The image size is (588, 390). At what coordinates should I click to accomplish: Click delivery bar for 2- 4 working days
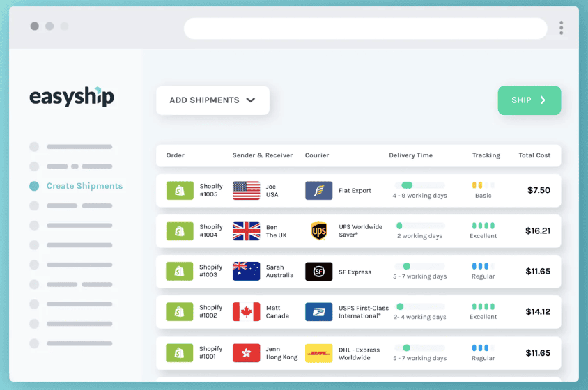coord(419,306)
